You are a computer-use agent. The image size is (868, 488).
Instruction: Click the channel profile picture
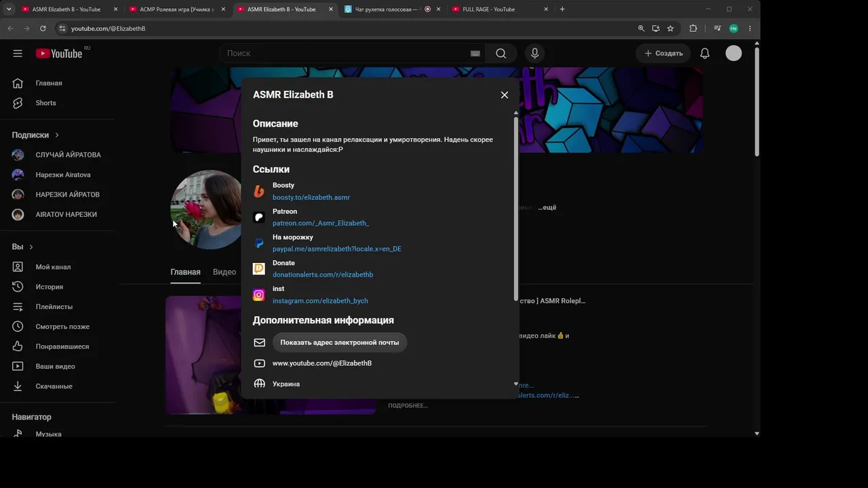click(206, 209)
